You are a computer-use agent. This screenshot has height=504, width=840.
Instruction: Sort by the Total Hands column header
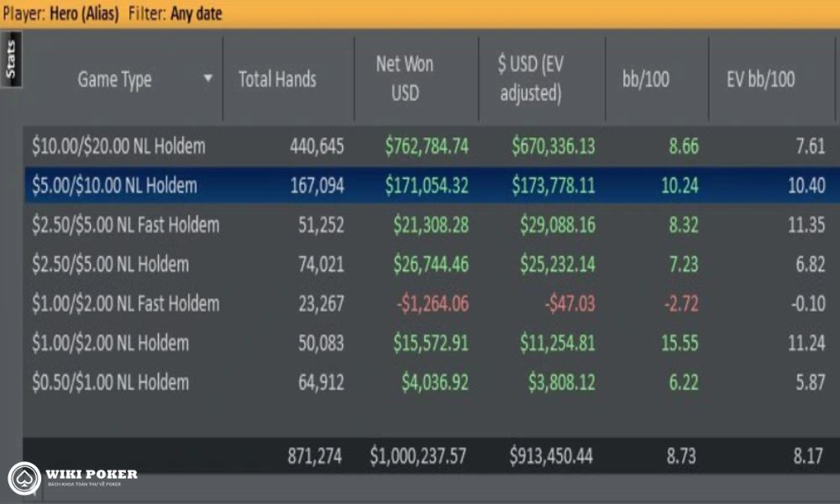[x=277, y=79]
